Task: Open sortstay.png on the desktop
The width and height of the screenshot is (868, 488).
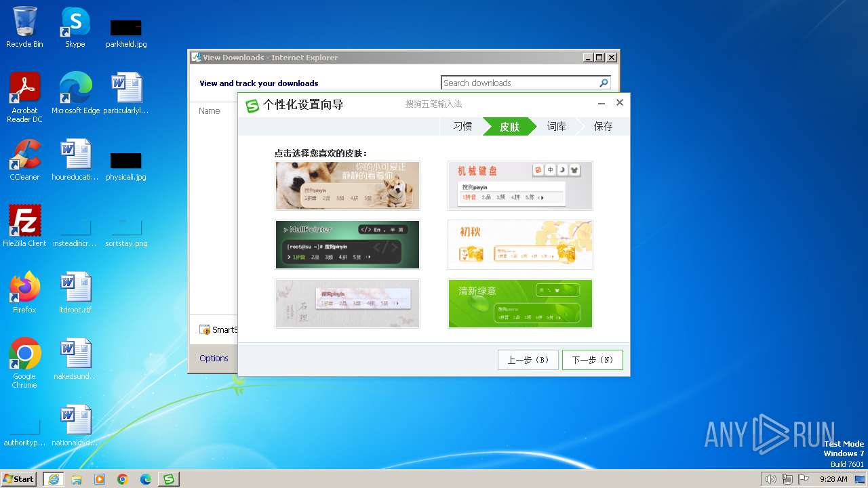Action: (126, 232)
